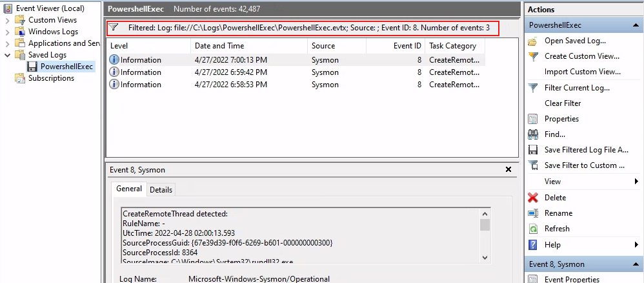This screenshot has width=644, height=283.
Task: Sort by the Source column header
Action: (337, 46)
